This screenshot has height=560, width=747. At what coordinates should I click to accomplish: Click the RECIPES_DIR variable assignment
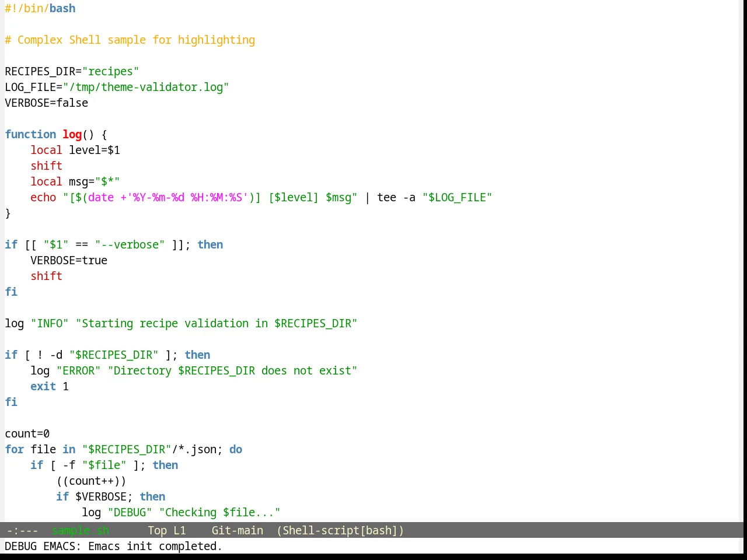click(72, 71)
